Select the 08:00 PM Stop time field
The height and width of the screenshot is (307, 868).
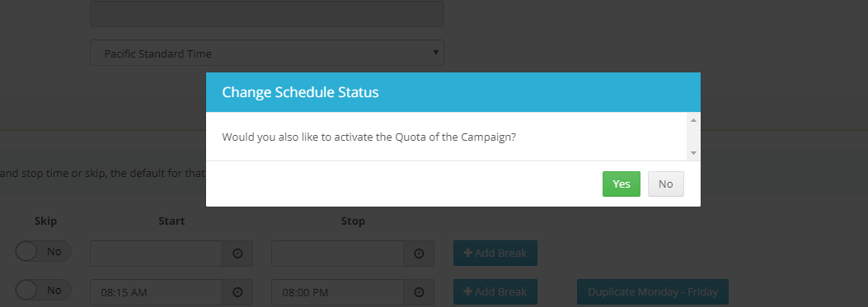tap(338, 292)
